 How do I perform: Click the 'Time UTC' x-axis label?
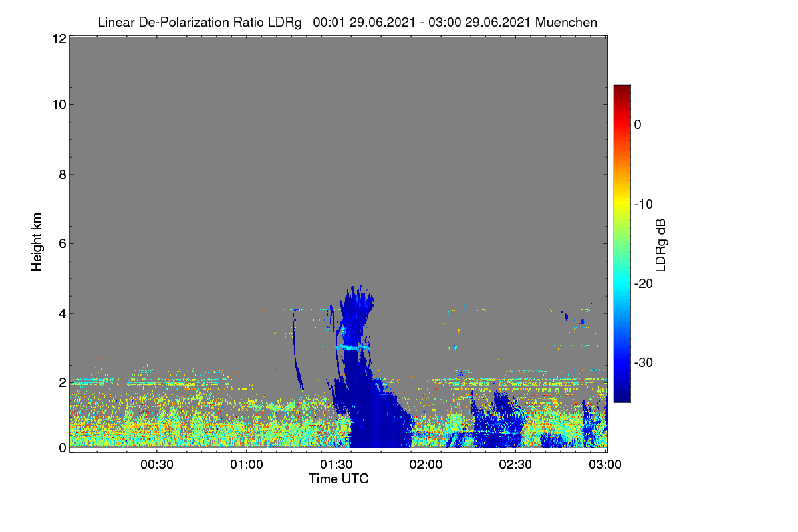coord(338,479)
